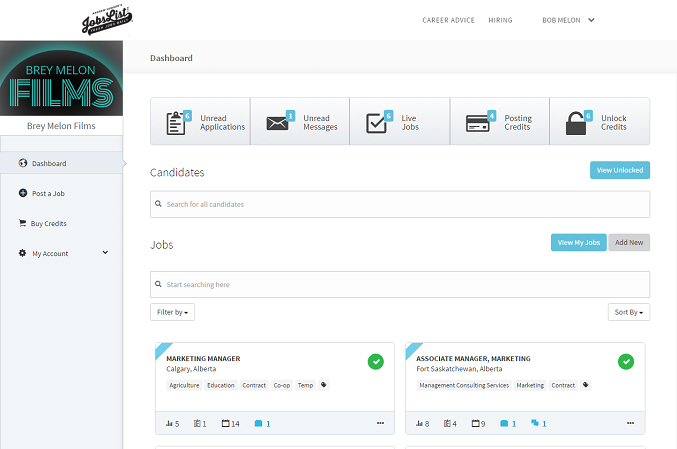Click the View My Jobs button
This screenshot has width=677, height=449.
578,242
